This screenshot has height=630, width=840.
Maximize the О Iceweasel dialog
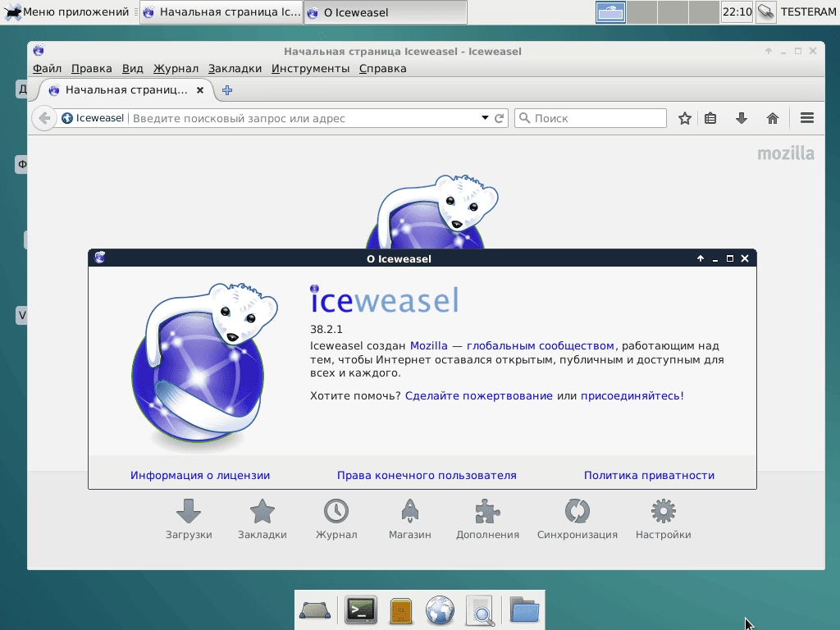729,258
